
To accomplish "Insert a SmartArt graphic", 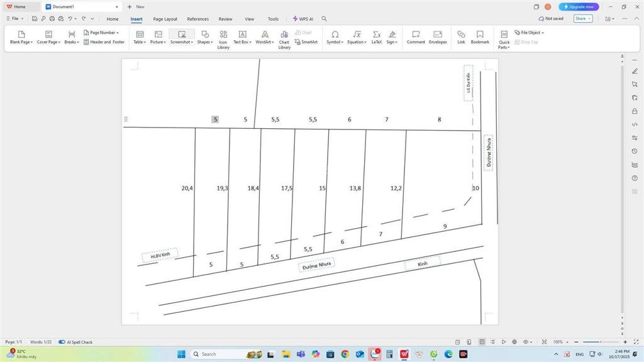I will (306, 42).
